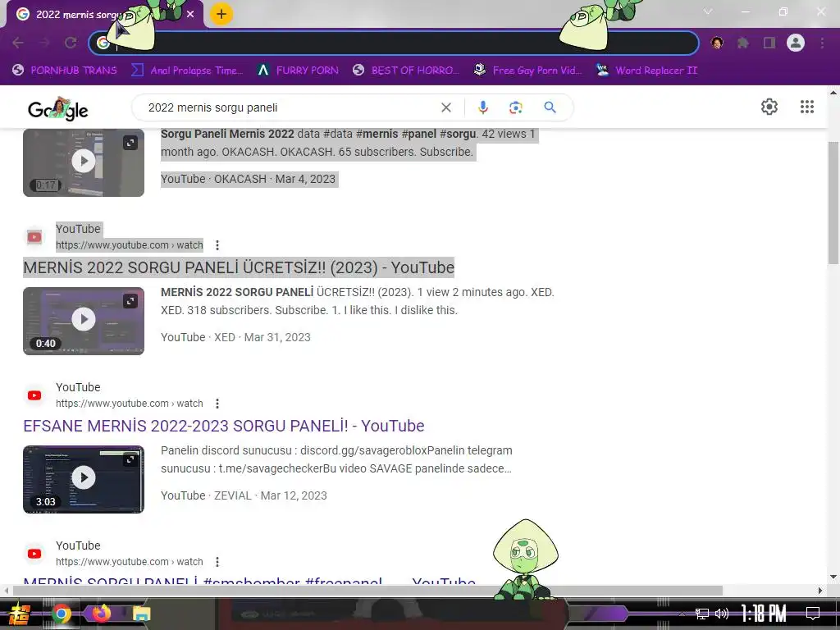Open Chrome three-dot menu

tap(822, 43)
